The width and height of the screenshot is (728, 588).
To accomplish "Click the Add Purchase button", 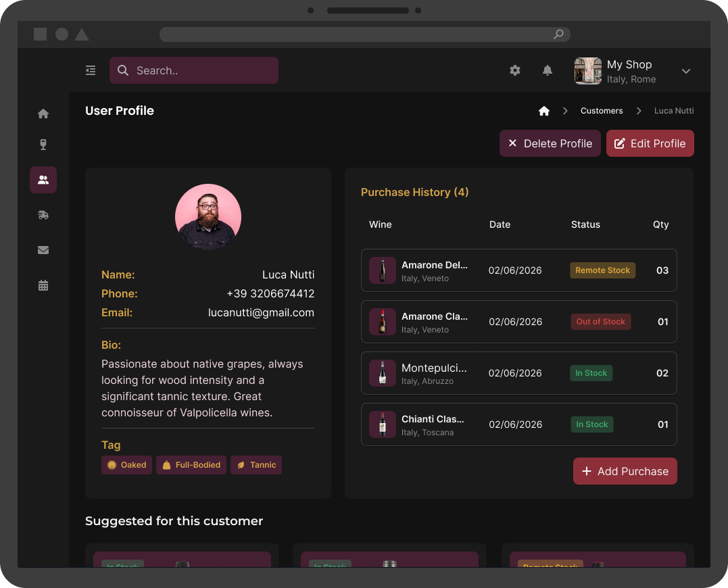I will coord(625,471).
